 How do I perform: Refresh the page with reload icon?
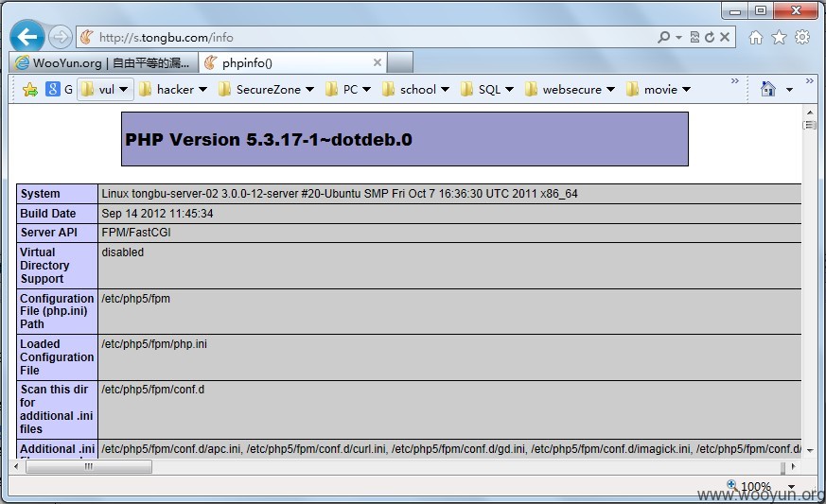click(x=710, y=37)
